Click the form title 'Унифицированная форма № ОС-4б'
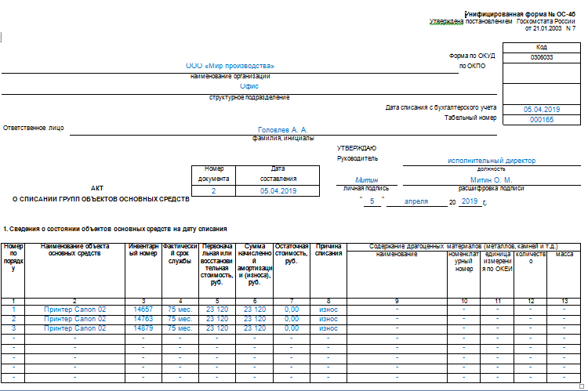The image size is (588, 391). coord(520,14)
